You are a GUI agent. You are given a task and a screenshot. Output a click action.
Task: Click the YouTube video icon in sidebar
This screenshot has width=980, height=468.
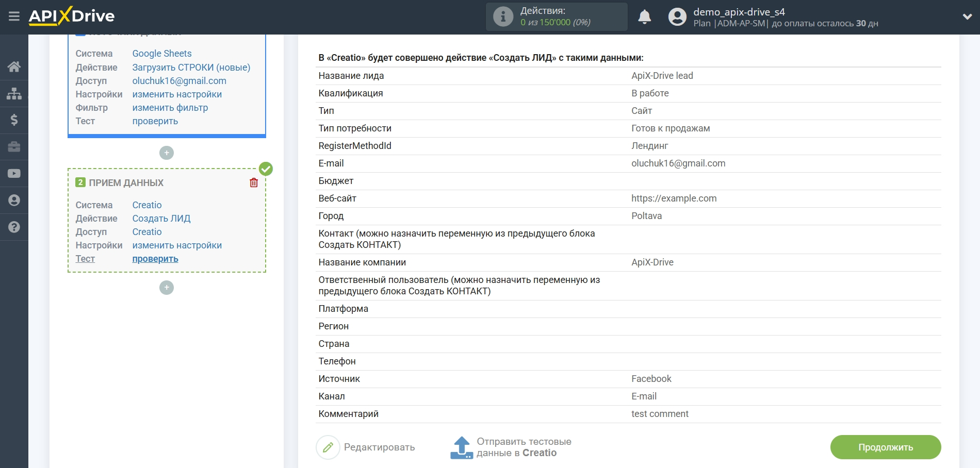(x=14, y=174)
